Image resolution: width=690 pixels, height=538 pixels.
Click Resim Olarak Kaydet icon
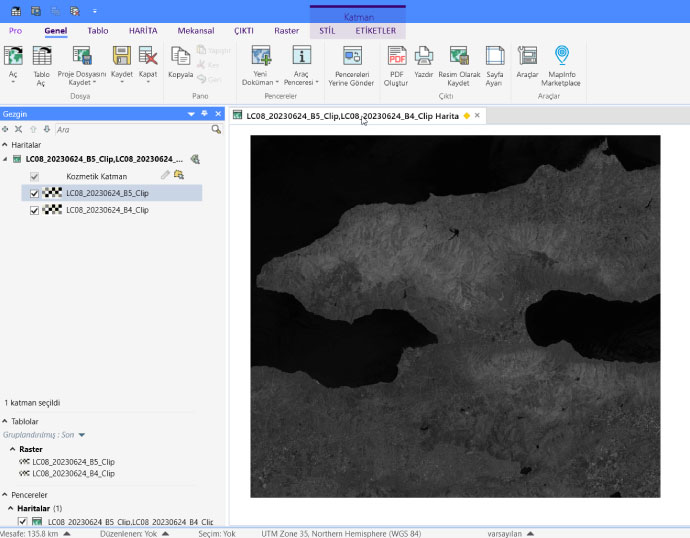458,62
